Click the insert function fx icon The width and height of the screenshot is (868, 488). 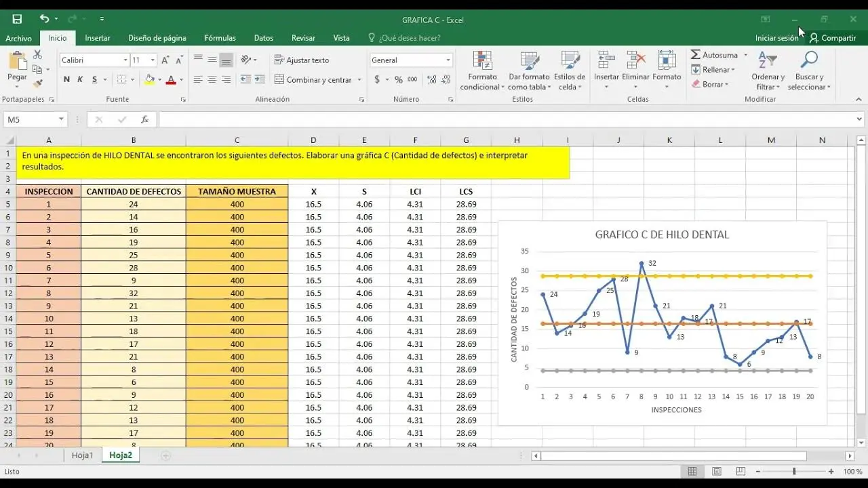coord(144,119)
